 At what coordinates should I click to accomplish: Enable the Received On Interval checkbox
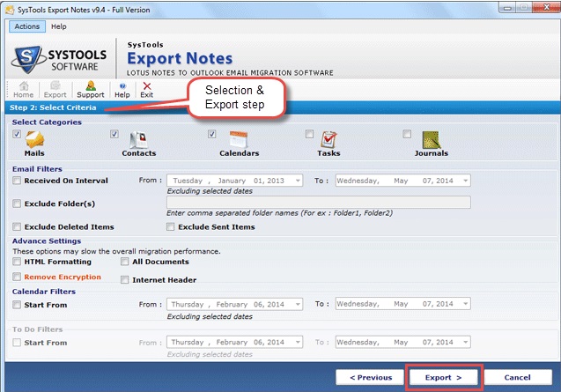(18, 181)
